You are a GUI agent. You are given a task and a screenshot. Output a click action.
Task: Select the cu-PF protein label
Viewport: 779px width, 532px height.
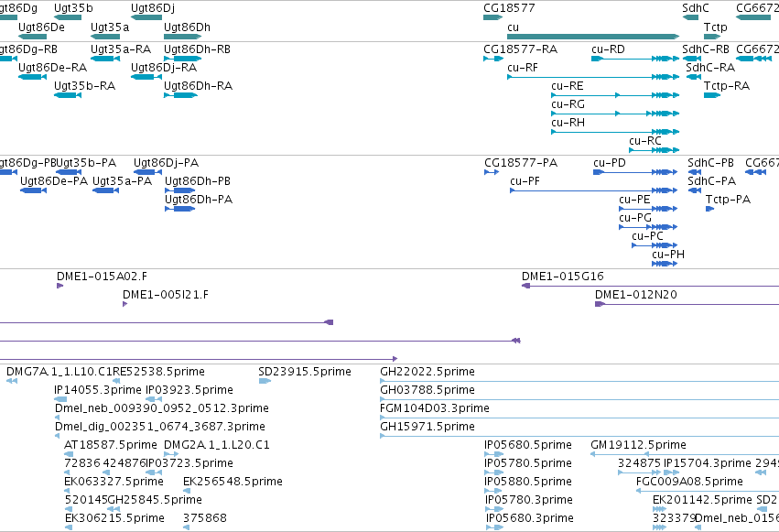click(x=525, y=181)
